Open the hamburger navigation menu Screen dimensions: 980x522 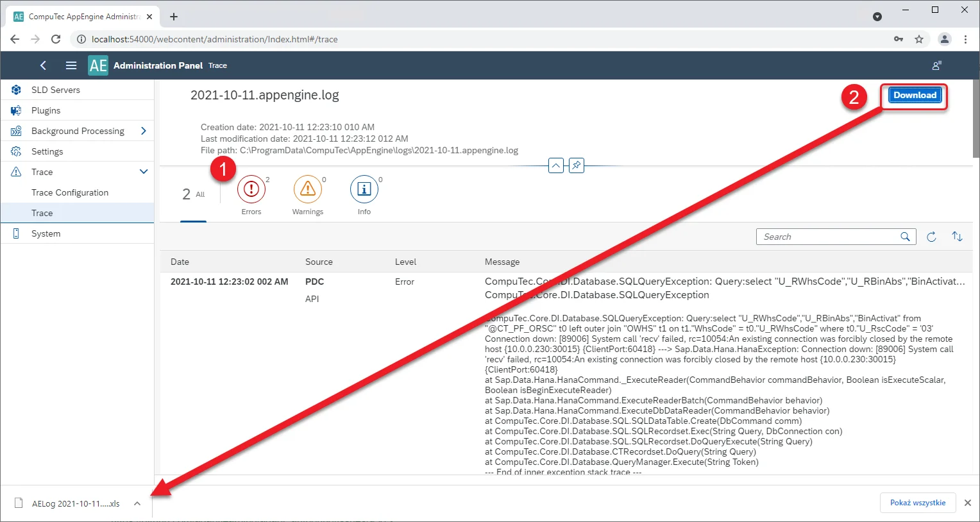coord(71,65)
